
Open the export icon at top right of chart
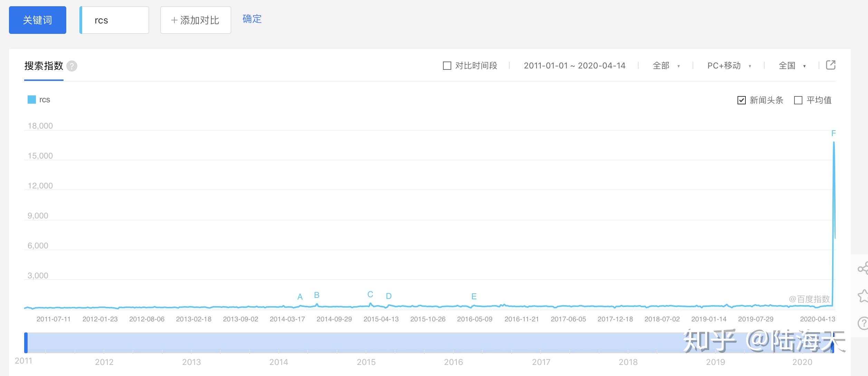(x=831, y=65)
